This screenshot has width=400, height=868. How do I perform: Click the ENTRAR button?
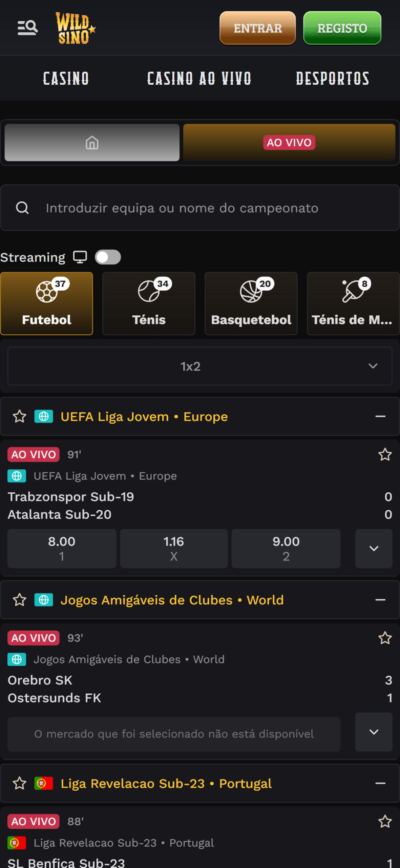(x=257, y=28)
